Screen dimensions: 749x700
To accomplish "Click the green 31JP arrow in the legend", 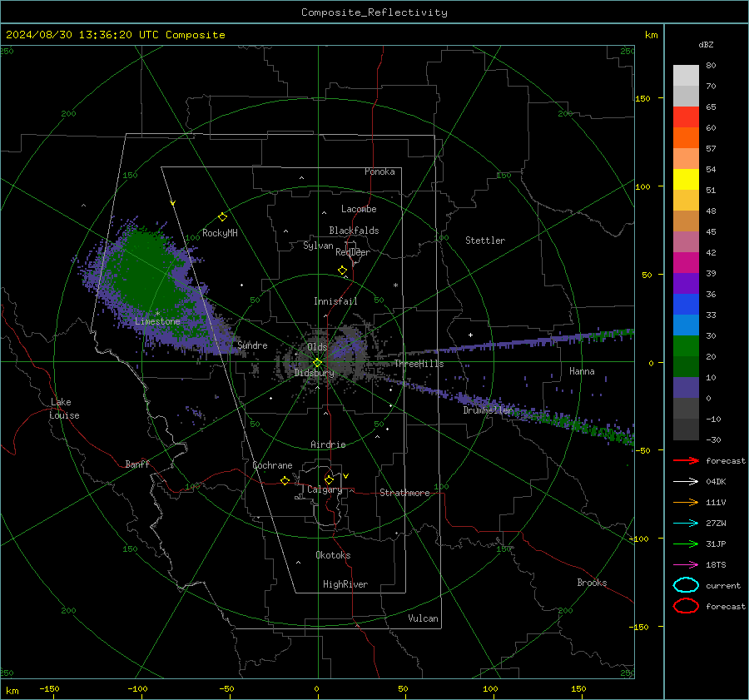I will pos(686,544).
